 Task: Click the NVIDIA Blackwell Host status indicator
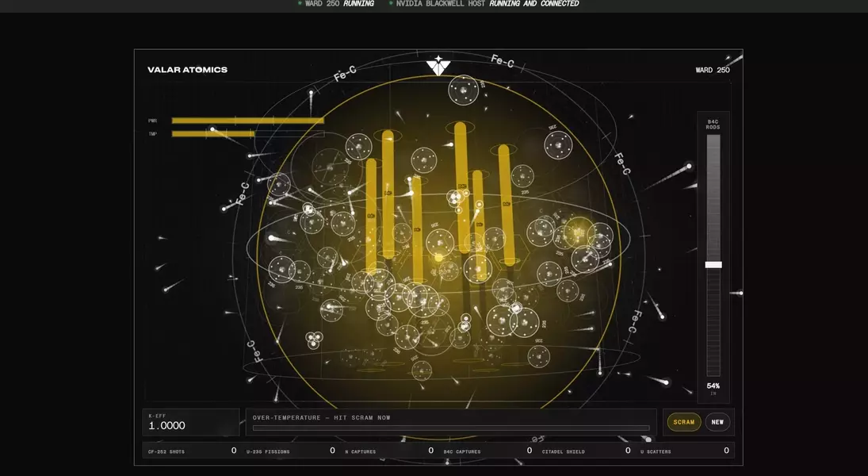pyautogui.click(x=484, y=3)
